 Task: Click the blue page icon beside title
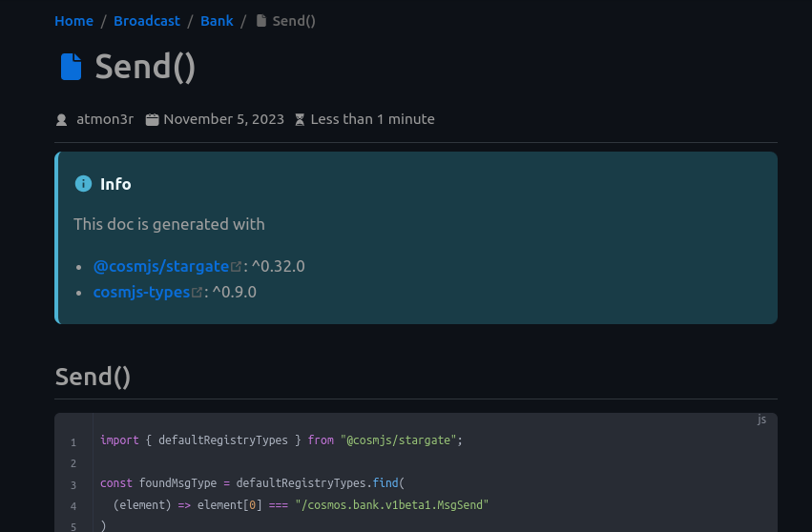pyautogui.click(x=71, y=67)
